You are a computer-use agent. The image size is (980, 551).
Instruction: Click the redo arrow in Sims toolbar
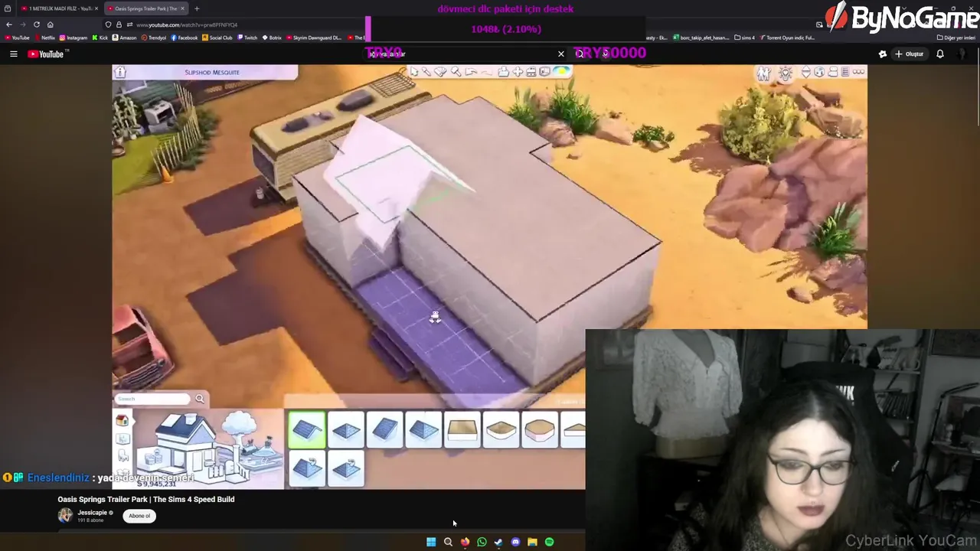coord(487,72)
